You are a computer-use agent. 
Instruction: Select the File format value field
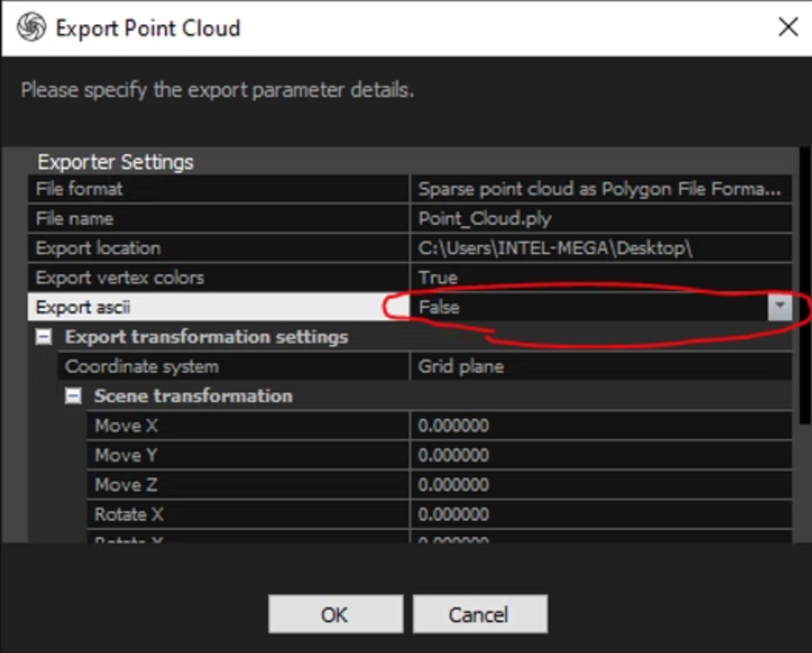[599, 189]
